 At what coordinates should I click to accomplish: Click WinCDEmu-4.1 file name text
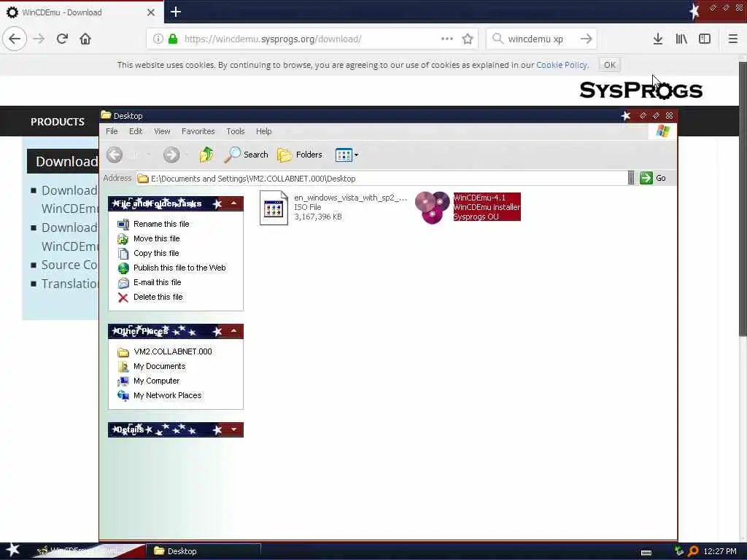click(479, 198)
